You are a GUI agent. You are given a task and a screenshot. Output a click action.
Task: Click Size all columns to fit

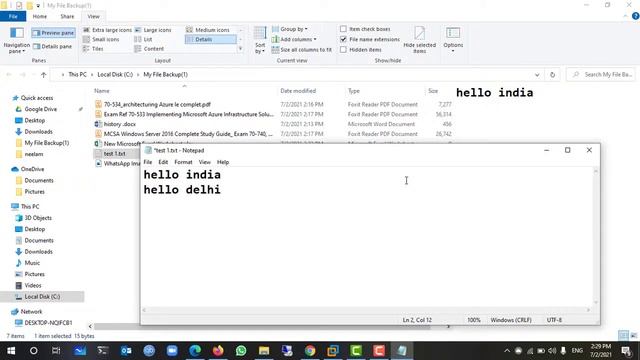click(x=302, y=49)
